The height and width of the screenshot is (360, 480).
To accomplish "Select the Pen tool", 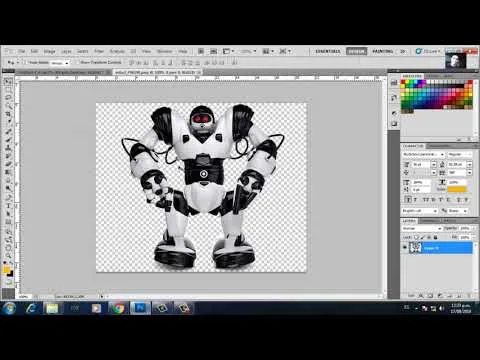I will tap(8, 197).
